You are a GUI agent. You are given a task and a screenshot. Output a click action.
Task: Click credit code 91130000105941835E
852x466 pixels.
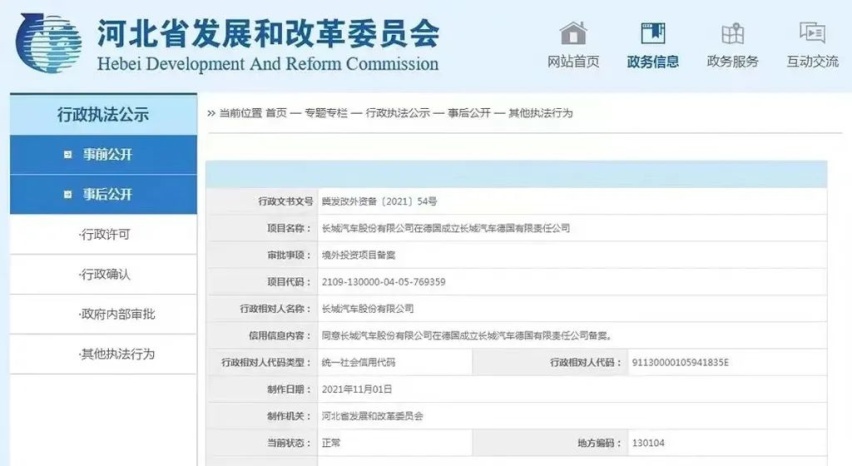680,363
